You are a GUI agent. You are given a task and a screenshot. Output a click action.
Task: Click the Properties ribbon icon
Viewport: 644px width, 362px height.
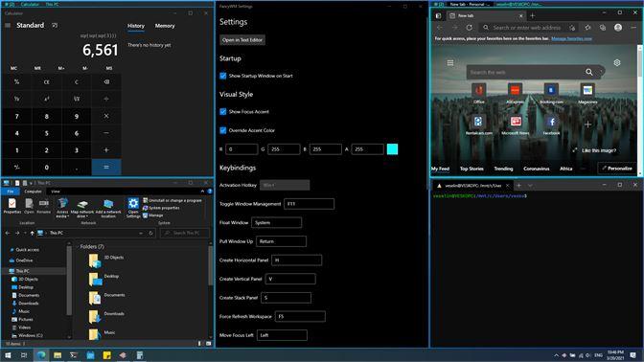pyautogui.click(x=11, y=206)
